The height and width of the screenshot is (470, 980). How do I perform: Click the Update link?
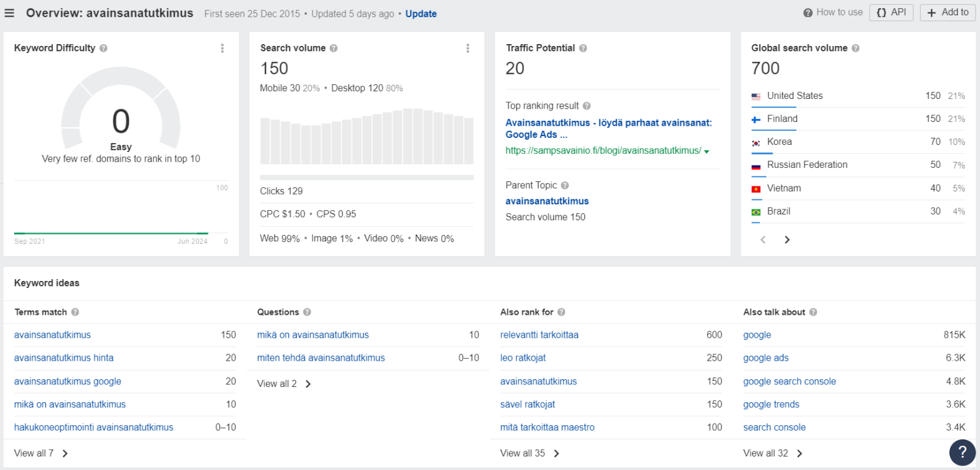pos(421,13)
